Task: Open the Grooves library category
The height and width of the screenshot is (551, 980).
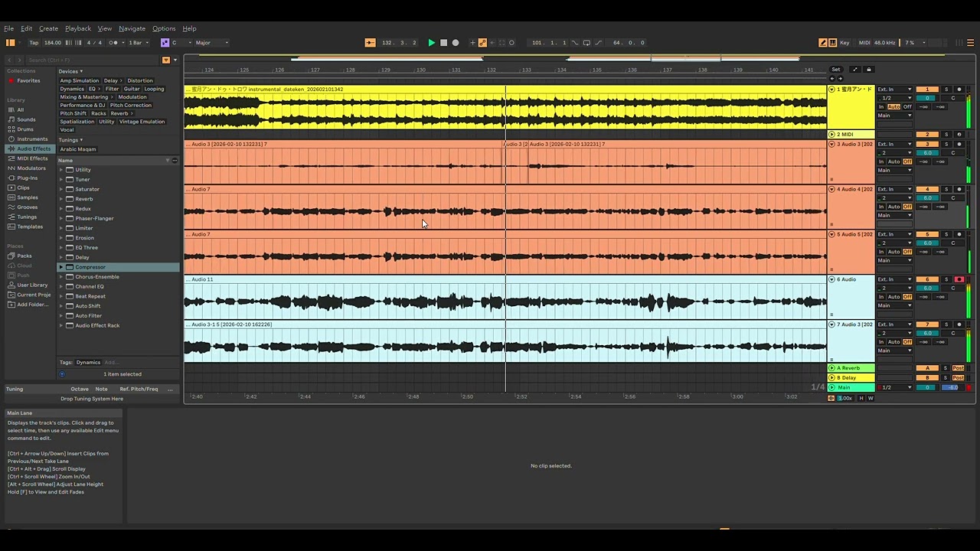Action: click(x=27, y=207)
